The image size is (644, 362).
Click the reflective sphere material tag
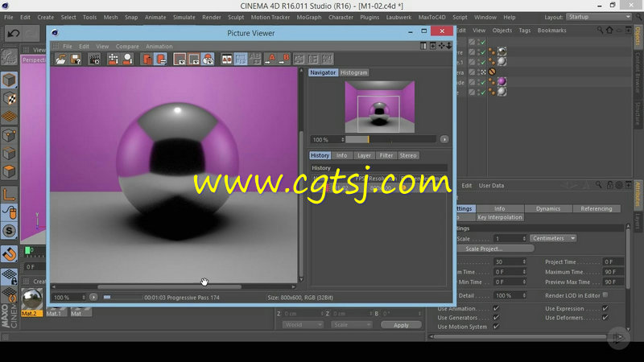tap(502, 51)
